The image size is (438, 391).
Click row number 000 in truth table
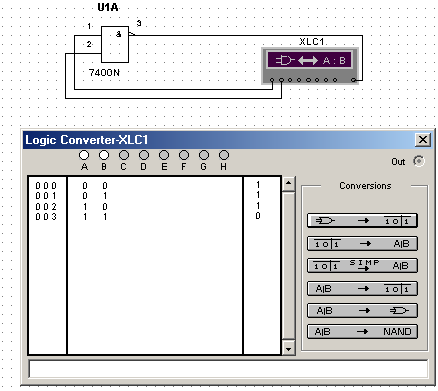(x=46, y=186)
